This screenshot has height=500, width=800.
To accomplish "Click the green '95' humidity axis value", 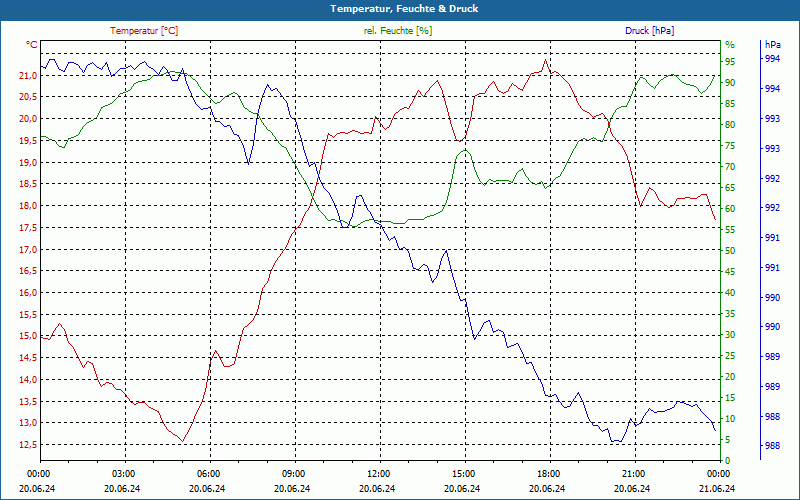I will pos(730,62).
